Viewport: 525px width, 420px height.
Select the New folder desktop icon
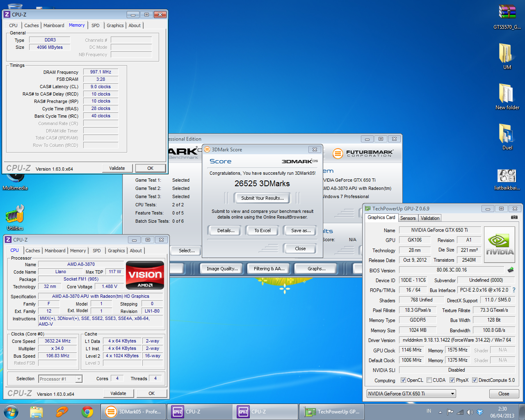(507, 96)
